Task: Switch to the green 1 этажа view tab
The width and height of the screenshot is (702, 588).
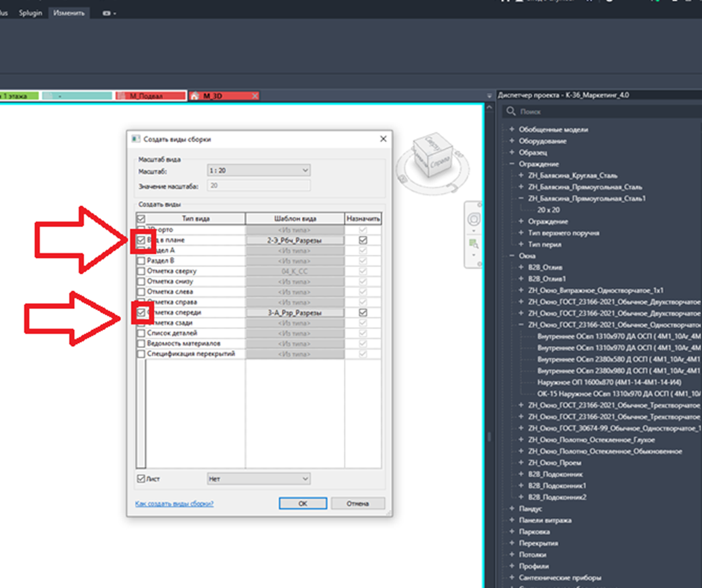Action: [19, 96]
